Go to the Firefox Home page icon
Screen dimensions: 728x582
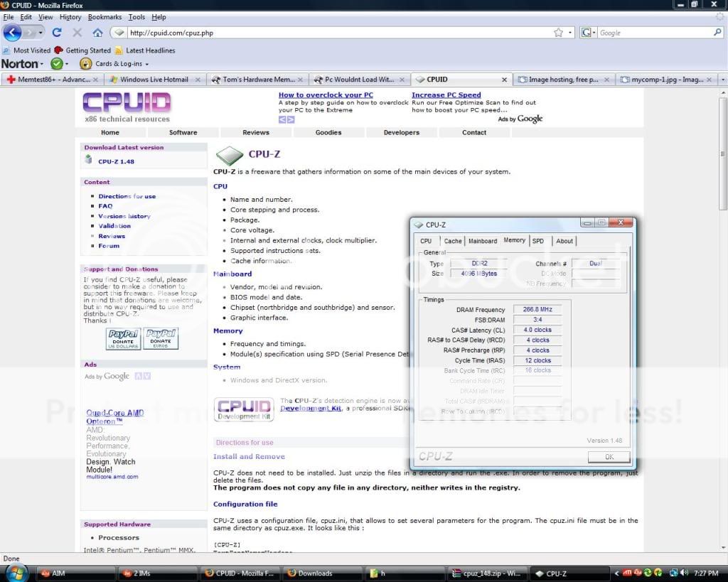click(x=97, y=33)
